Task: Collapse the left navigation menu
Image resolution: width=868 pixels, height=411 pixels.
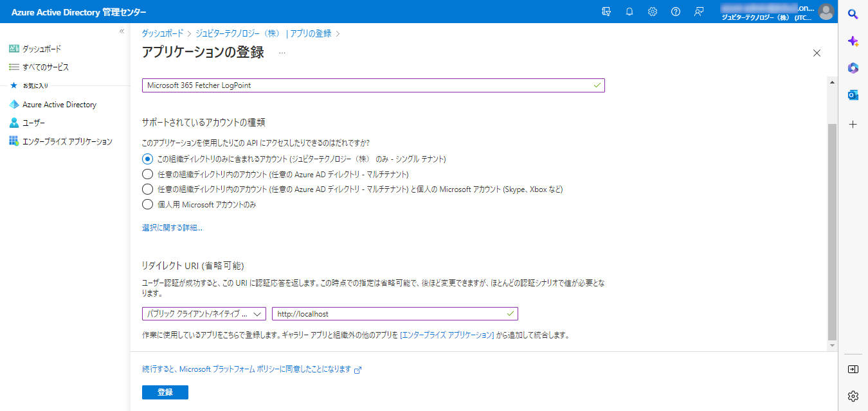Action: 122,31
